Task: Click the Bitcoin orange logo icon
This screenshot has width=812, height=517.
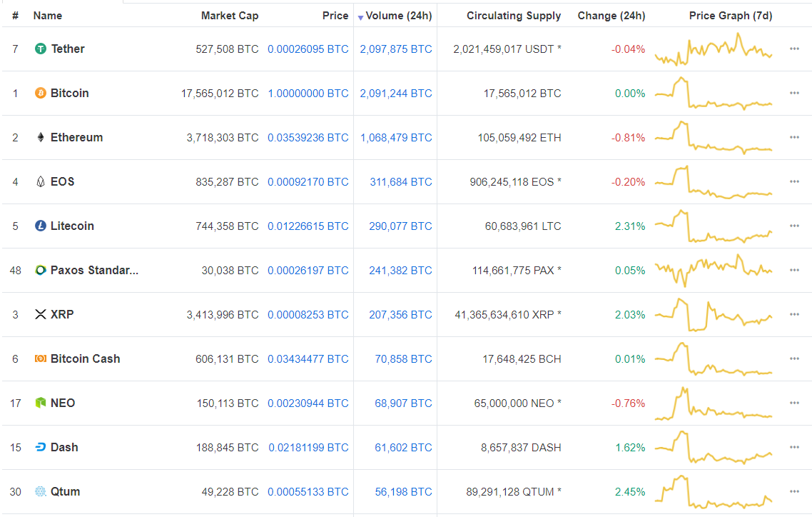Action: click(41, 93)
